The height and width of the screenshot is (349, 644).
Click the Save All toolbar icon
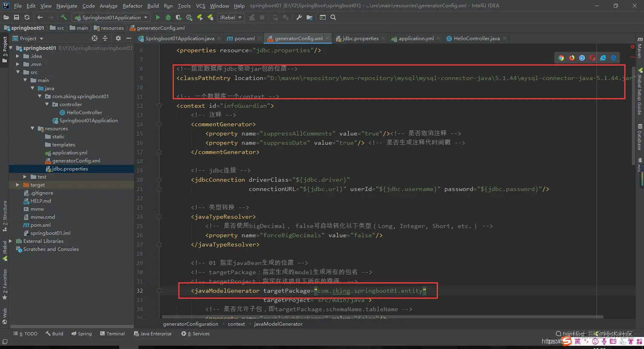[x=16, y=17]
